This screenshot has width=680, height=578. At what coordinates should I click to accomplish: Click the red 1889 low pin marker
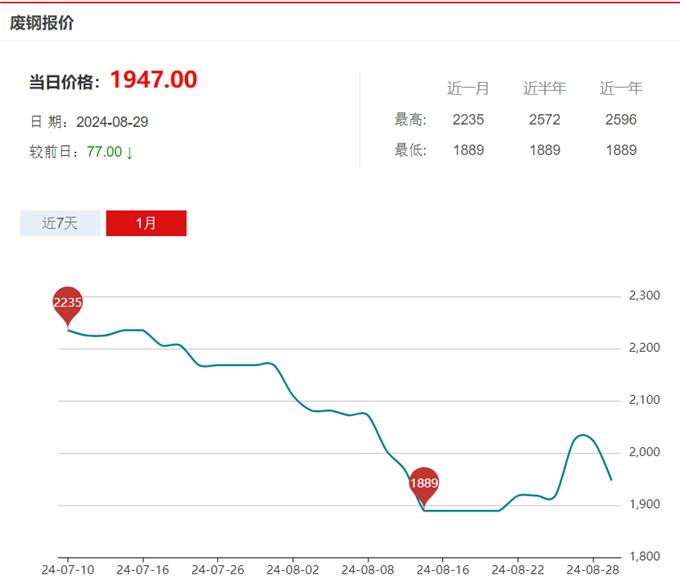click(x=424, y=484)
